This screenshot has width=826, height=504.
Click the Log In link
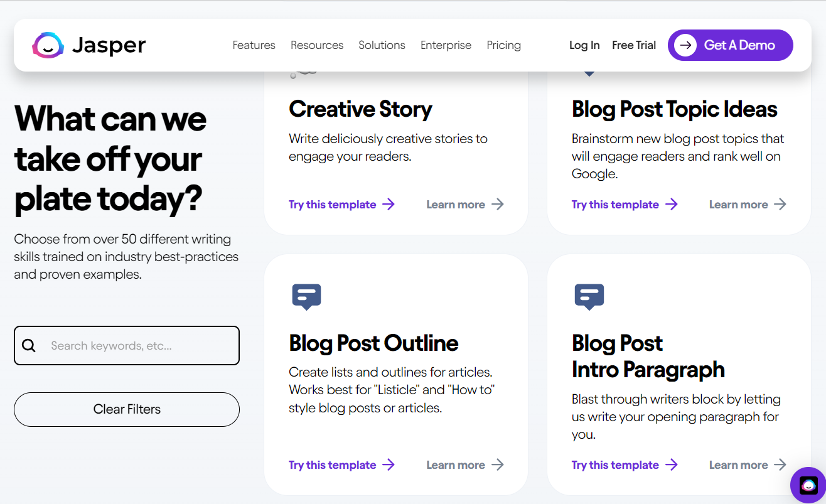click(584, 45)
